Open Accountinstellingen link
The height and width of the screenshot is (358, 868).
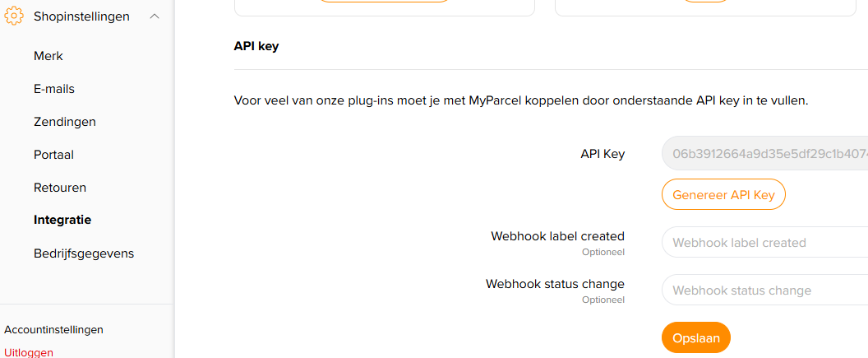pos(54,329)
